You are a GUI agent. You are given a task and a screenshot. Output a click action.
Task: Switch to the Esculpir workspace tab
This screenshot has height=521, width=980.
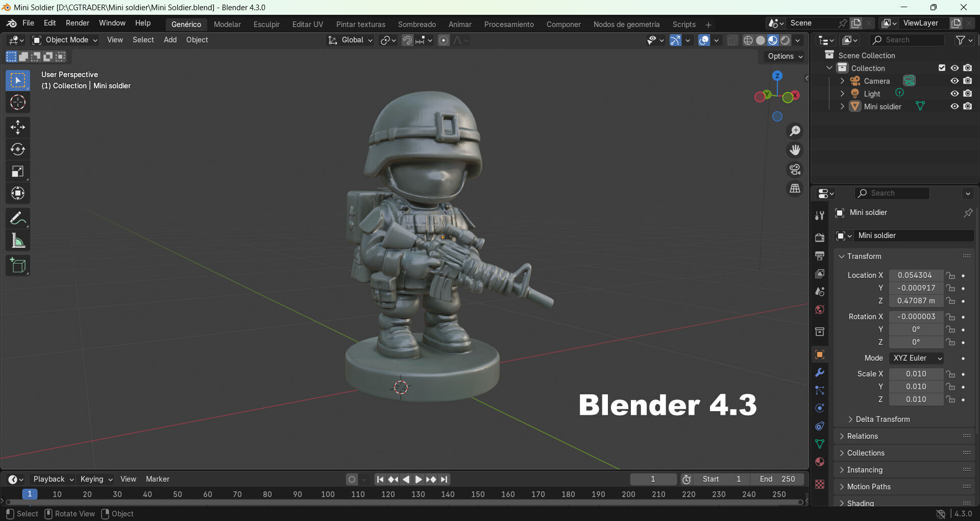(x=266, y=24)
